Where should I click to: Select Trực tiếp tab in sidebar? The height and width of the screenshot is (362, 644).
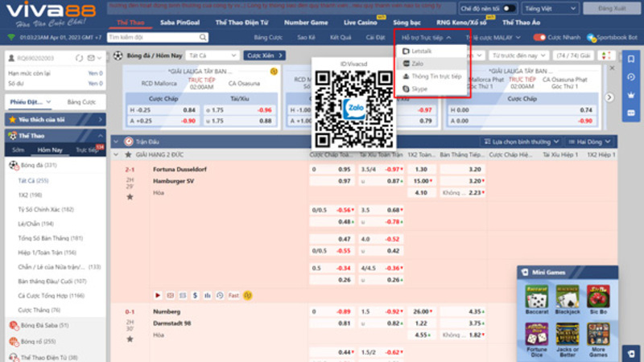click(x=87, y=150)
